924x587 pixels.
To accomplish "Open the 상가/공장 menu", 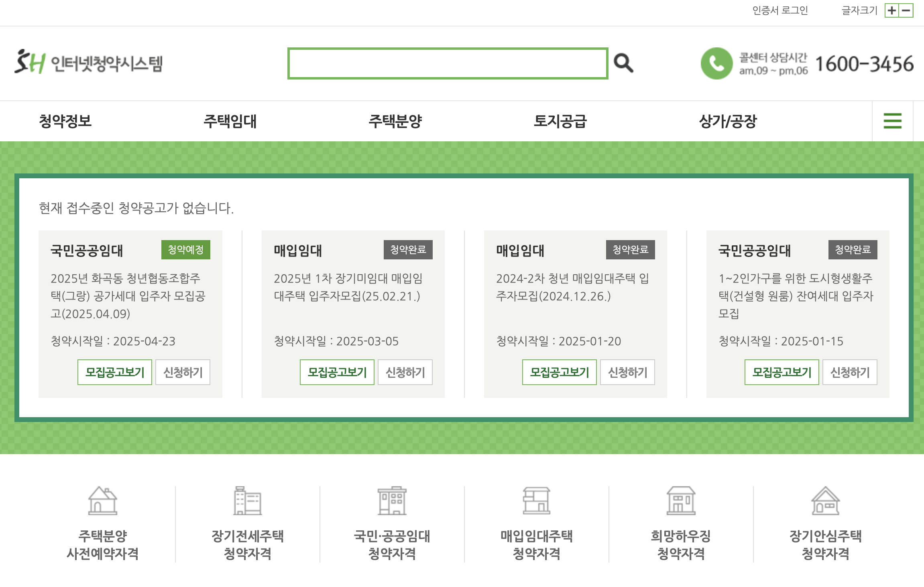I will coord(727,121).
